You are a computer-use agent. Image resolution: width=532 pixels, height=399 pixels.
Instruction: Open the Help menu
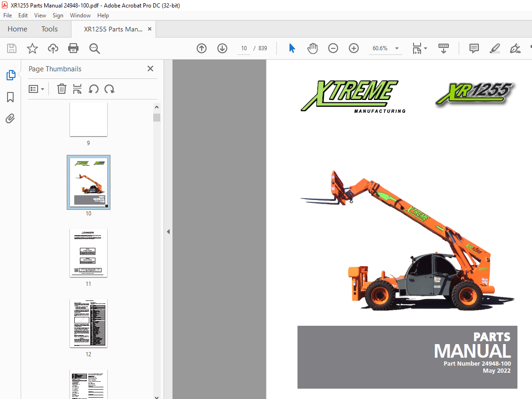tap(103, 15)
